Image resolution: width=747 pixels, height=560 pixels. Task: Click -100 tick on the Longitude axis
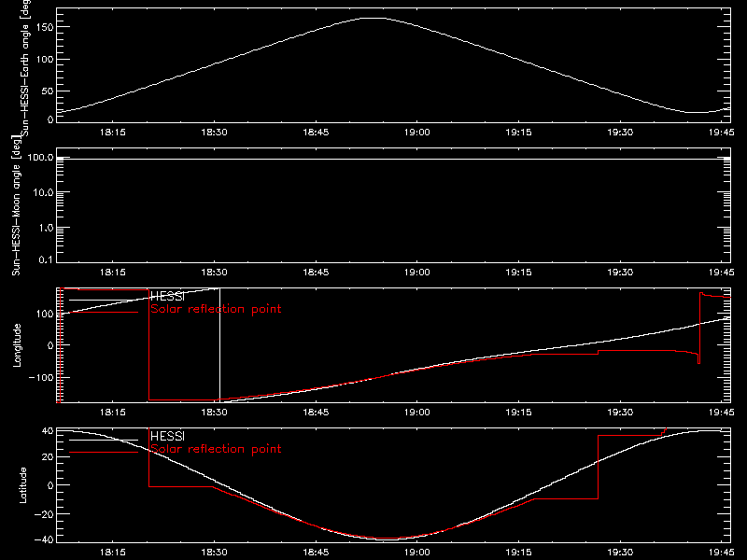pyautogui.click(x=41, y=377)
